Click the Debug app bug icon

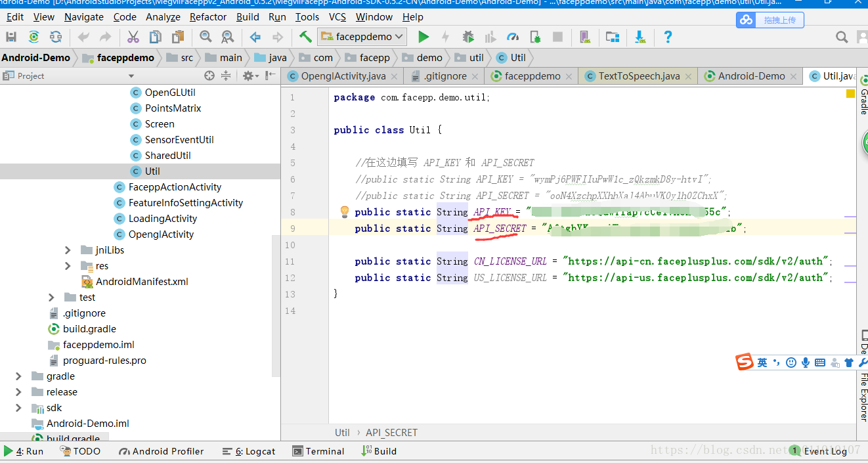(x=467, y=37)
